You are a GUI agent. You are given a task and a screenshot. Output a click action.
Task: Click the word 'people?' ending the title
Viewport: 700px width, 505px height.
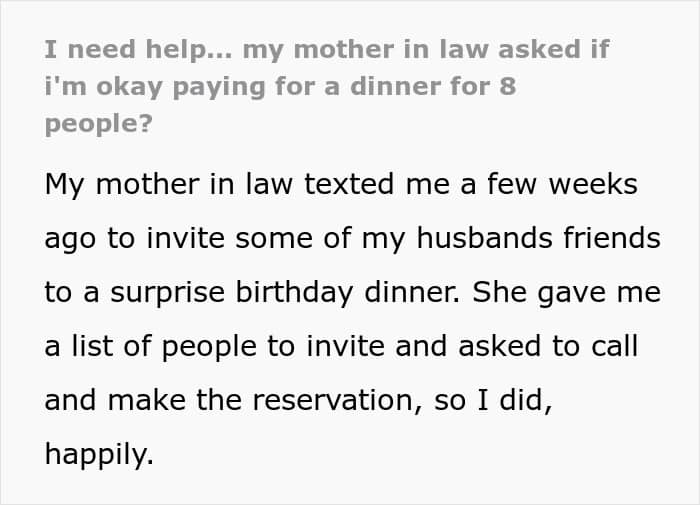click(99, 124)
